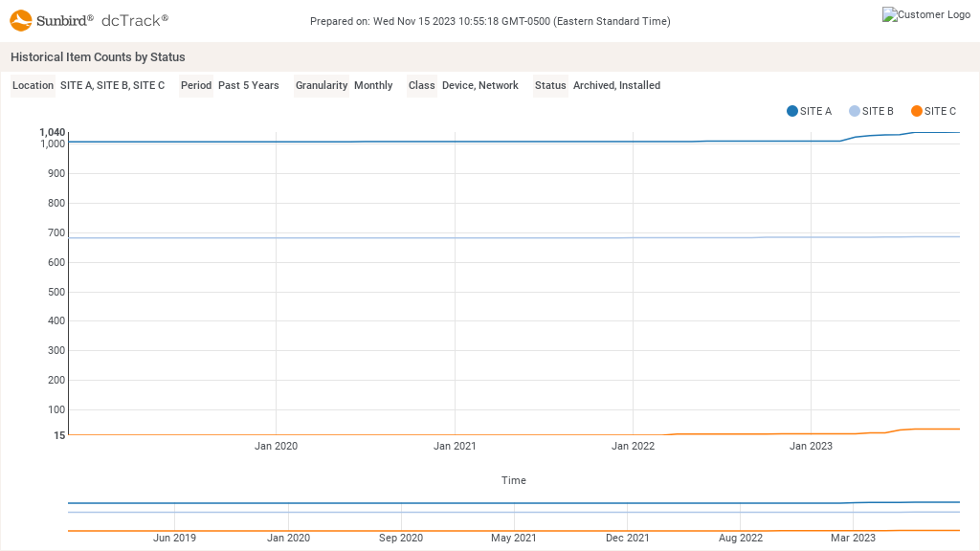The width and height of the screenshot is (980, 551).
Task: Open the Location filter showing SITE A, SITE B, SITE C
Action: (x=112, y=85)
